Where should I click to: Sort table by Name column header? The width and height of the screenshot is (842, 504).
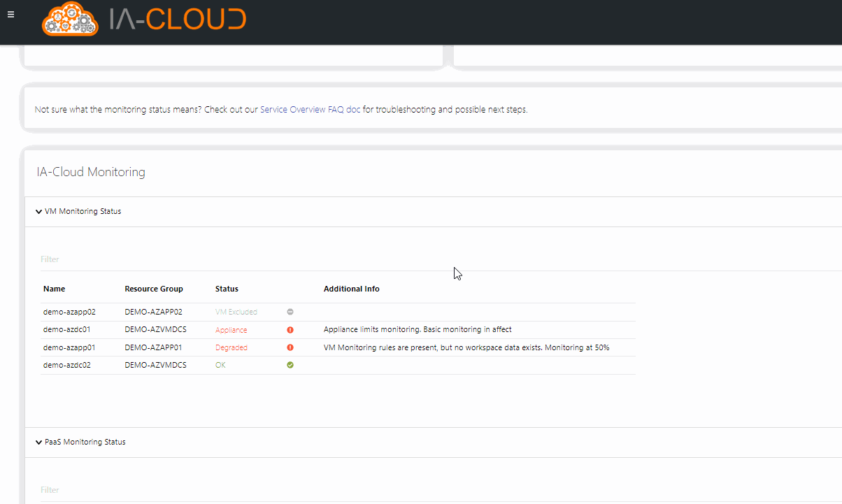coord(54,289)
